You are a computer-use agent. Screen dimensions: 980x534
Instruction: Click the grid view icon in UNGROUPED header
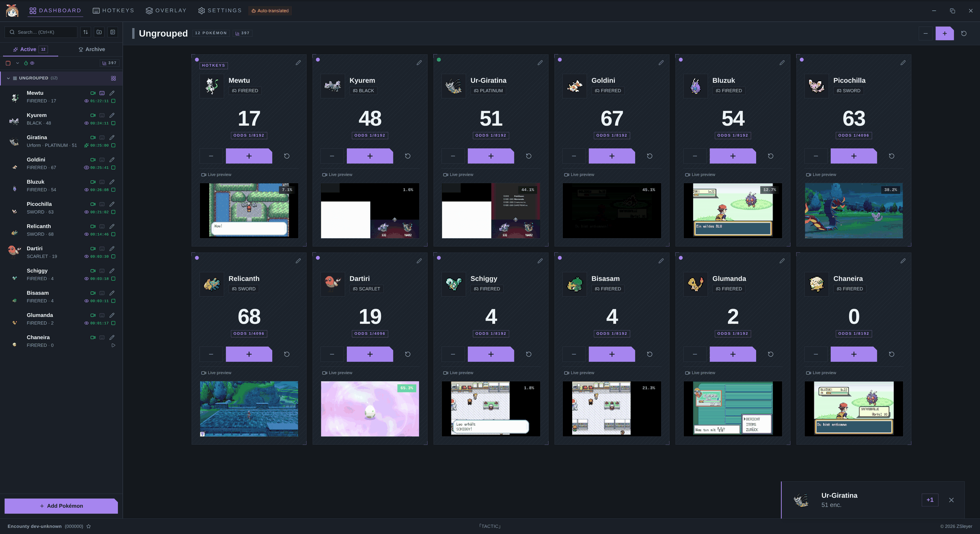pyautogui.click(x=113, y=78)
